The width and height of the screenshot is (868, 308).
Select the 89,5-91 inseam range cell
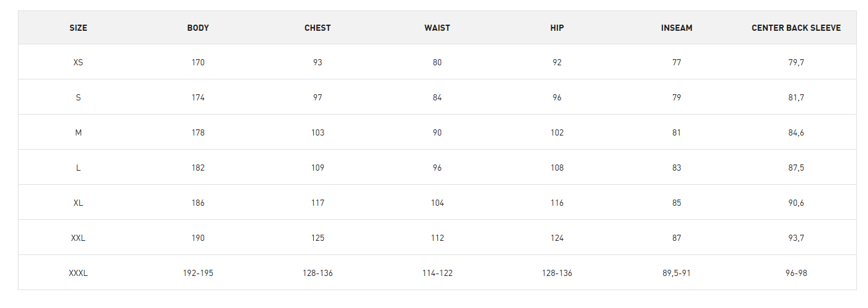[x=677, y=273]
